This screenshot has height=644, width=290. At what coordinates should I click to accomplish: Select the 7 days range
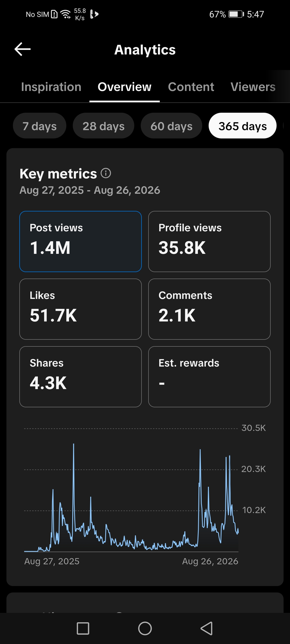[x=39, y=126]
